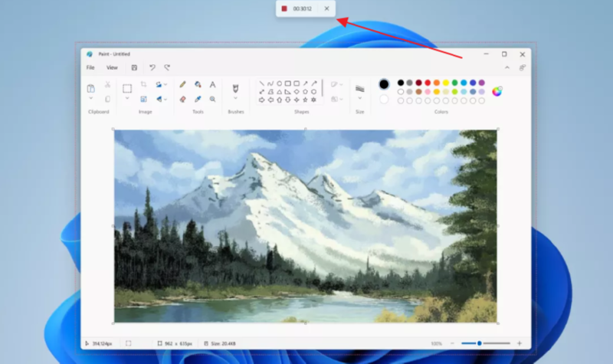The height and width of the screenshot is (364, 613).
Task: Stop the screen recording with the red button
Action: click(284, 8)
